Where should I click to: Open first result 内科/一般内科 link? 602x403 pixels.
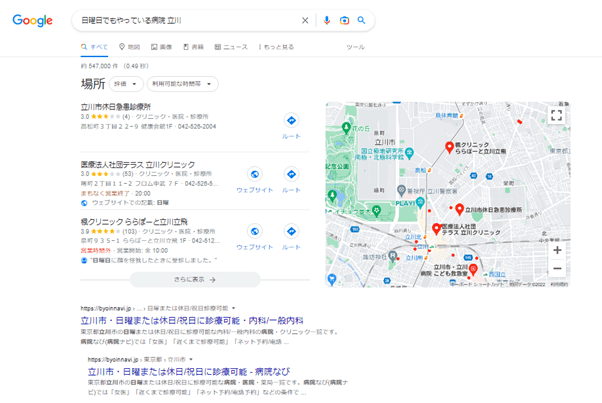click(x=192, y=320)
